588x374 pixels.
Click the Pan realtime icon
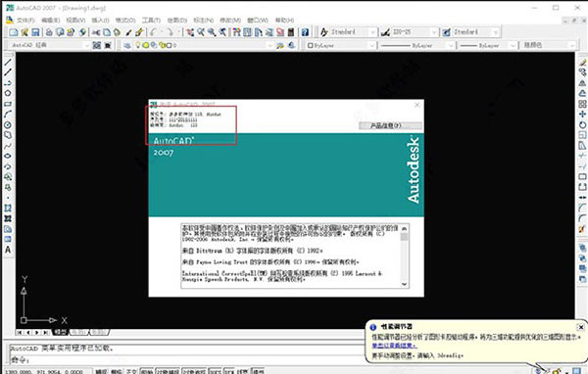click(190, 32)
